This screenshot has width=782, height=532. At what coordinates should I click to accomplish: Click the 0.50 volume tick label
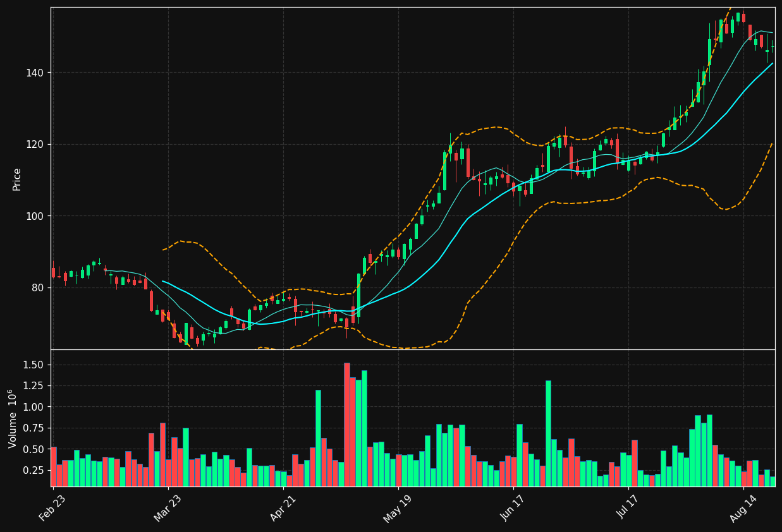point(35,449)
